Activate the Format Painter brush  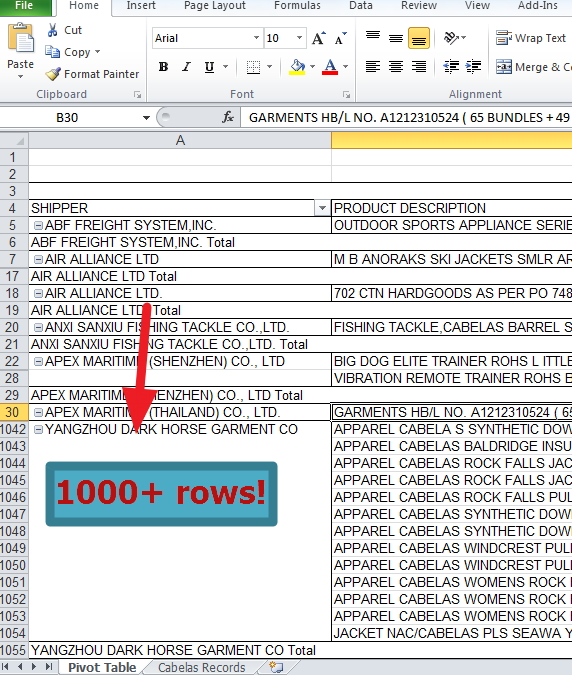click(53, 74)
